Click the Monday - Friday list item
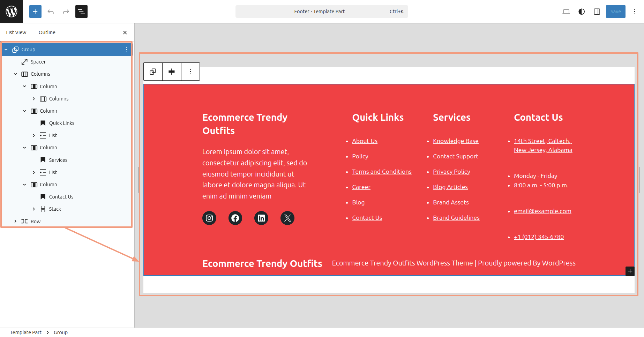644x337 pixels. pyautogui.click(x=536, y=176)
